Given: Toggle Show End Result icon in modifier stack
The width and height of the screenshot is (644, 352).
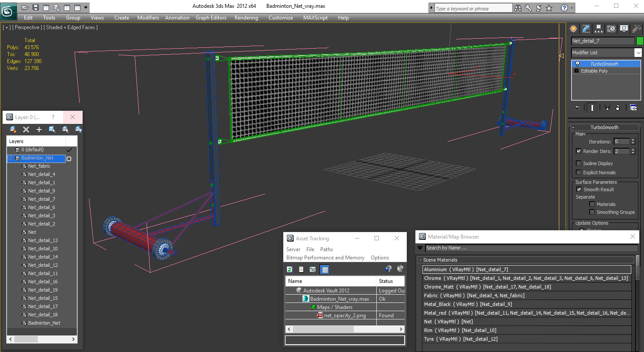Looking at the screenshot, I should click(x=592, y=107).
